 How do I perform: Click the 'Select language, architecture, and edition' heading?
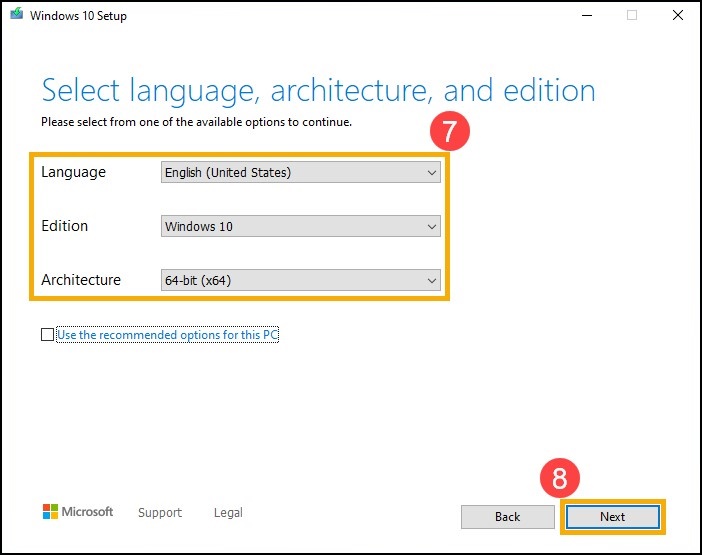(x=318, y=91)
